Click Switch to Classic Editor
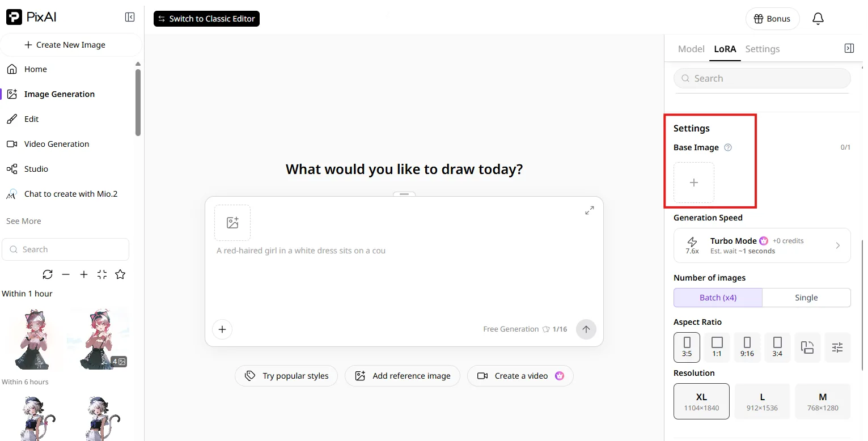 tap(206, 19)
